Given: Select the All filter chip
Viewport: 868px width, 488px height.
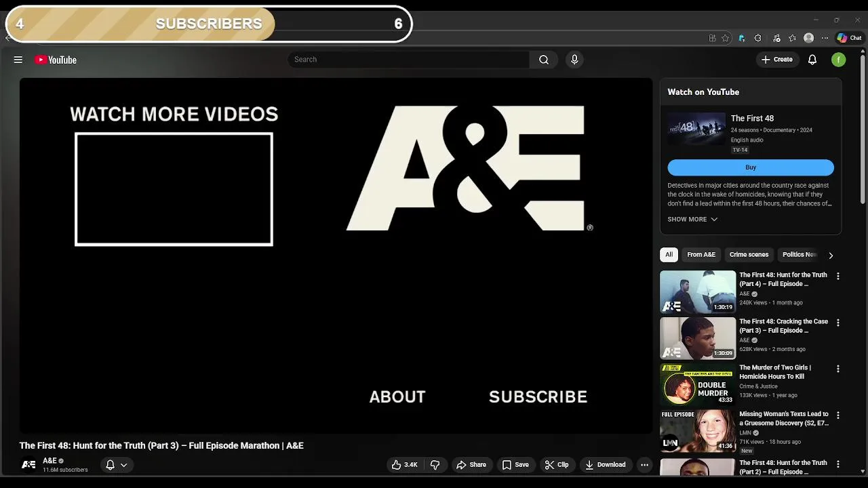Looking at the screenshot, I should (x=669, y=255).
